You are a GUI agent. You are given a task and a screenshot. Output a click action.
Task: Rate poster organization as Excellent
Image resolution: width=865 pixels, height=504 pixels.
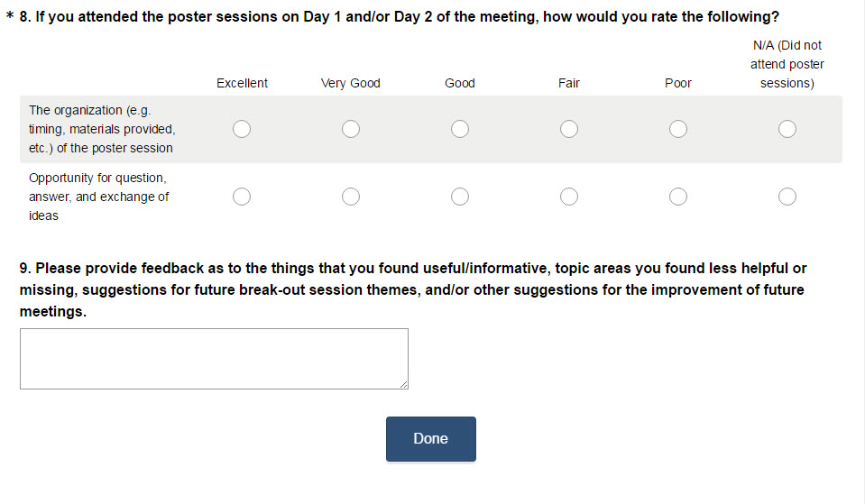(x=242, y=129)
